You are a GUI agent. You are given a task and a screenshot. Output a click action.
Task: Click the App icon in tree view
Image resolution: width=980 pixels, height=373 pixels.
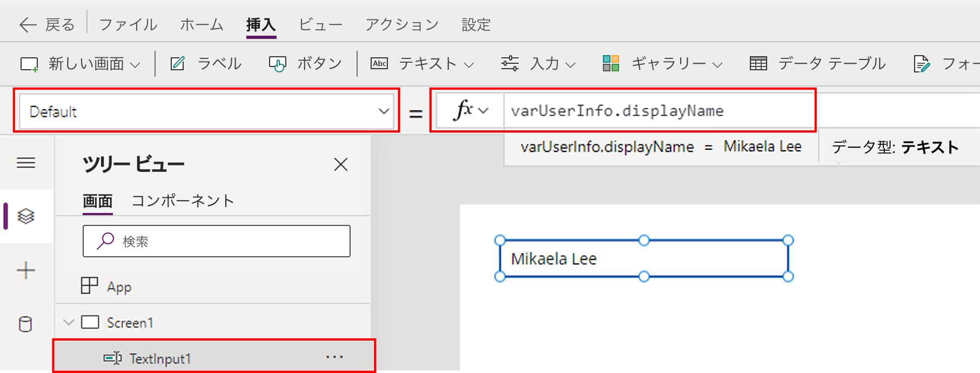pos(90,285)
